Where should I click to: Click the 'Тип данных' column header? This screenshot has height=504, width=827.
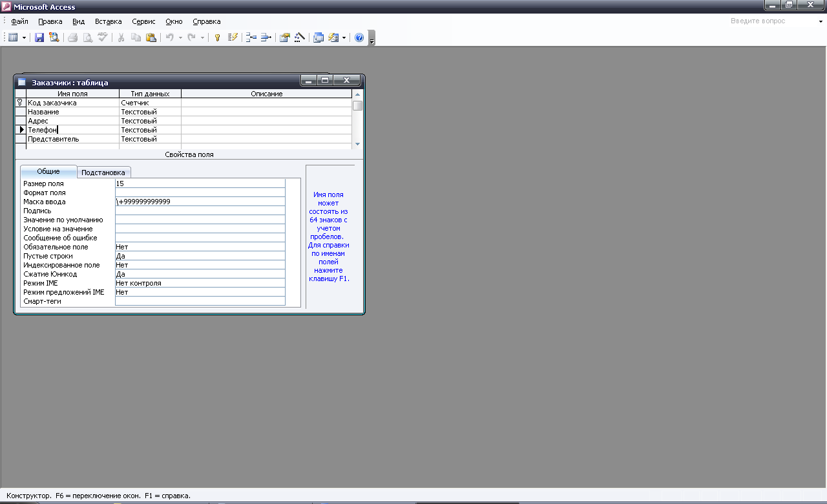point(150,94)
